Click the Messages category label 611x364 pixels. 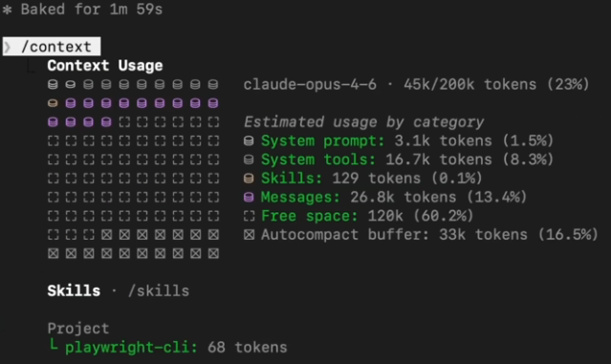pyautogui.click(x=300, y=197)
